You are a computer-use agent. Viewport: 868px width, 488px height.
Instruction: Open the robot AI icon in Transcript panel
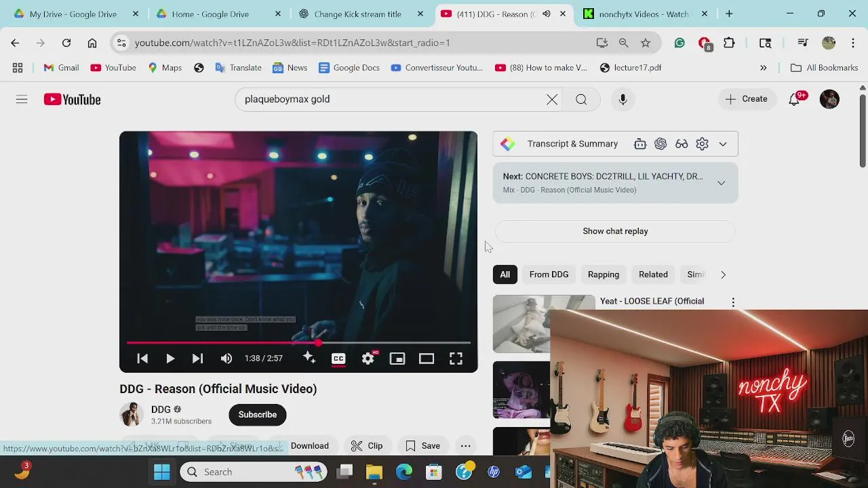click(639, 144)
